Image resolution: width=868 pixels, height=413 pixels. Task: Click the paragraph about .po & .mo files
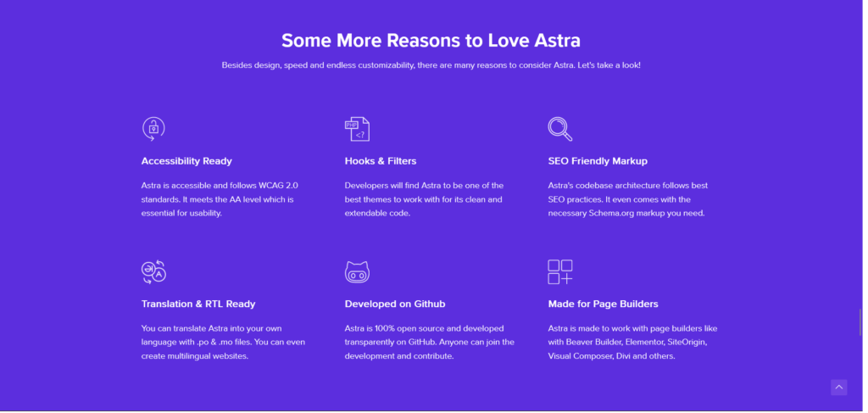click(223, 342)
